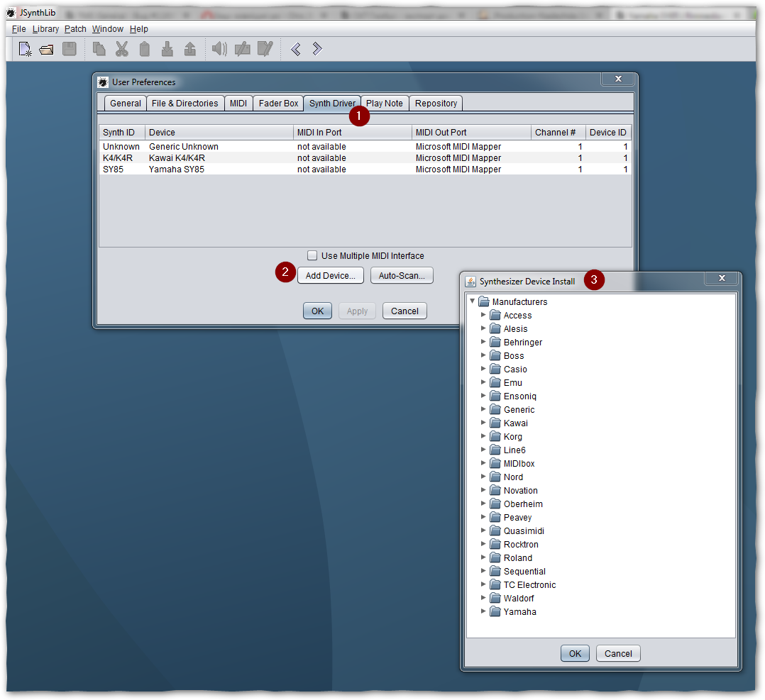The image size is (765, 700).
Task: Expand the Ensoniq manufacturer node
Action: (483, 396)
